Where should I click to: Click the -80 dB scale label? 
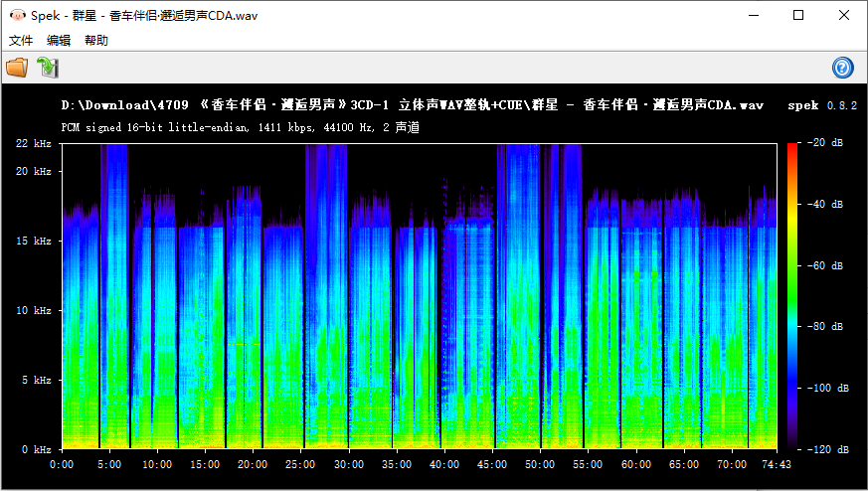tap(825, 327)
